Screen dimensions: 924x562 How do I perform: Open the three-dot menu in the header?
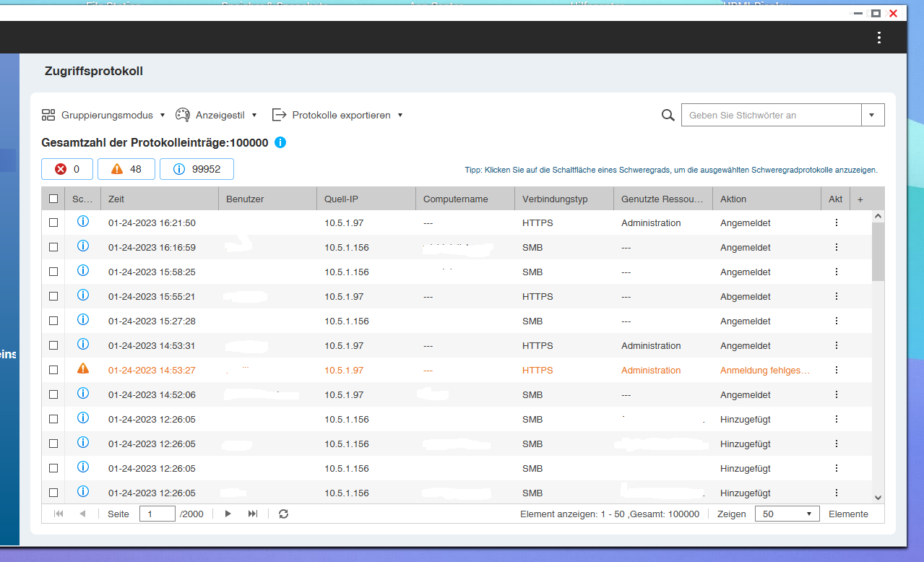click(878, 38)
